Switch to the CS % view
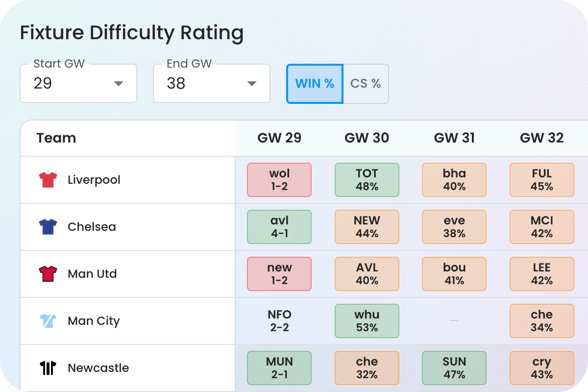This screenshot has width=588, height=392. [366, 83]
